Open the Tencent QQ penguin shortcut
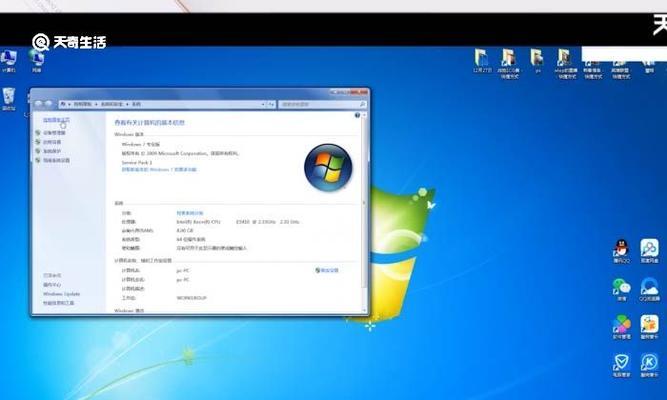 click(x=621, y=251)
